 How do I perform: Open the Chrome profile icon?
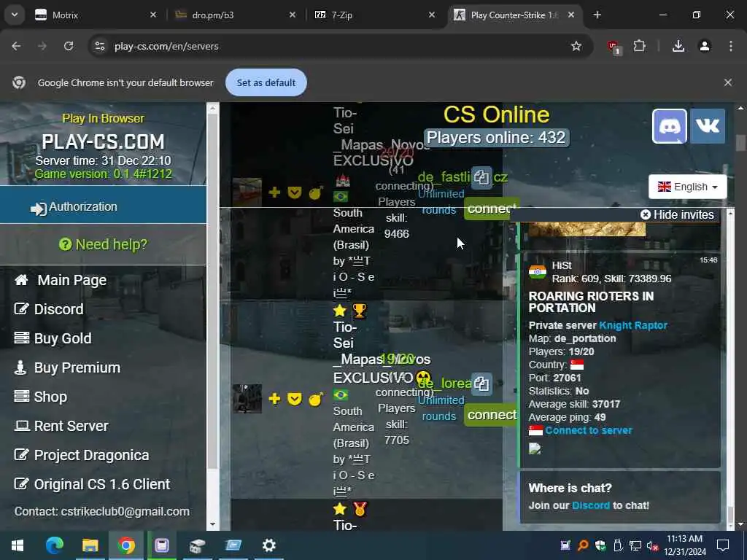click(705, 46)
